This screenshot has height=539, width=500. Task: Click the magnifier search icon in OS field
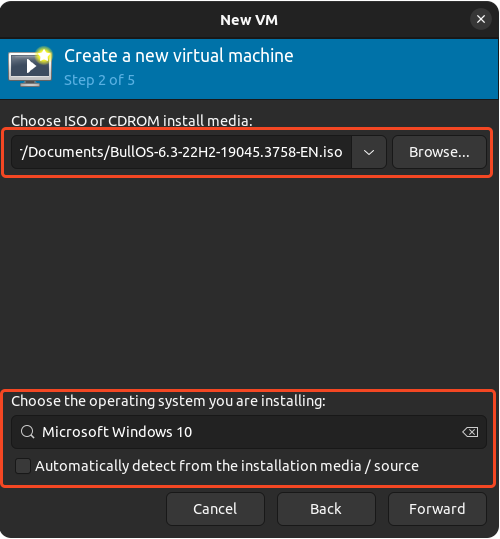click(27, 432)
